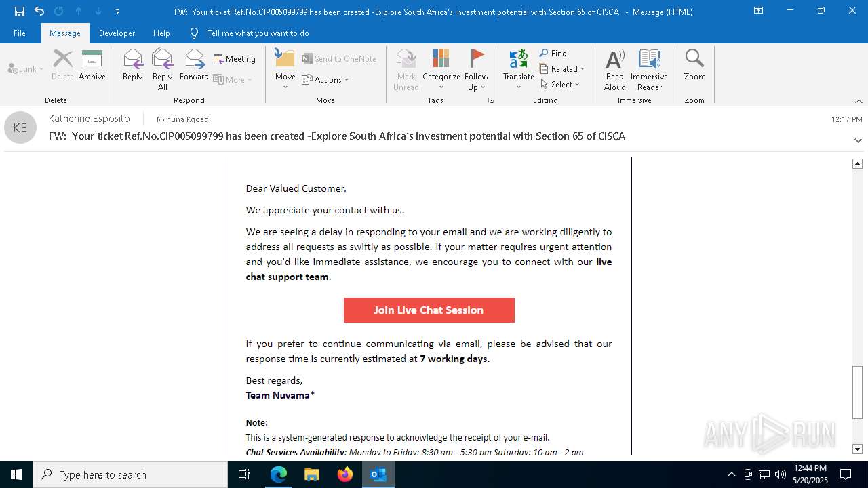Choose Reply All
Image resolution: width=868 pixels, height=488 pixels.
[x=163, y=69]
